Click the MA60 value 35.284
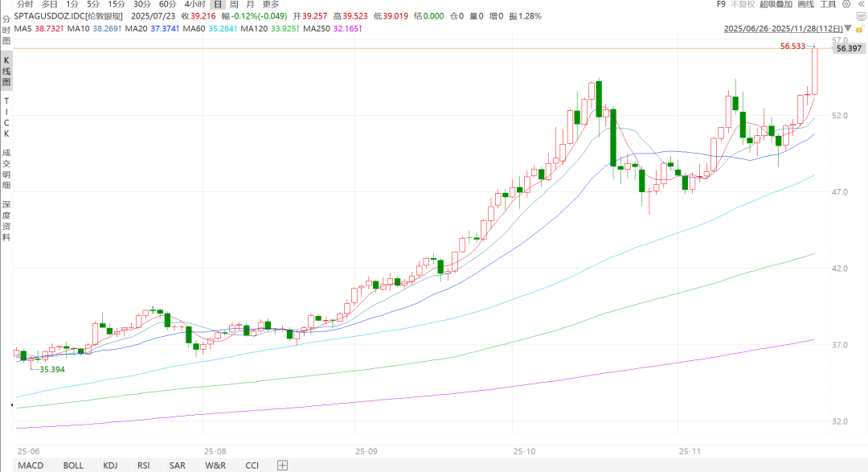 click(x=223, y=28)
